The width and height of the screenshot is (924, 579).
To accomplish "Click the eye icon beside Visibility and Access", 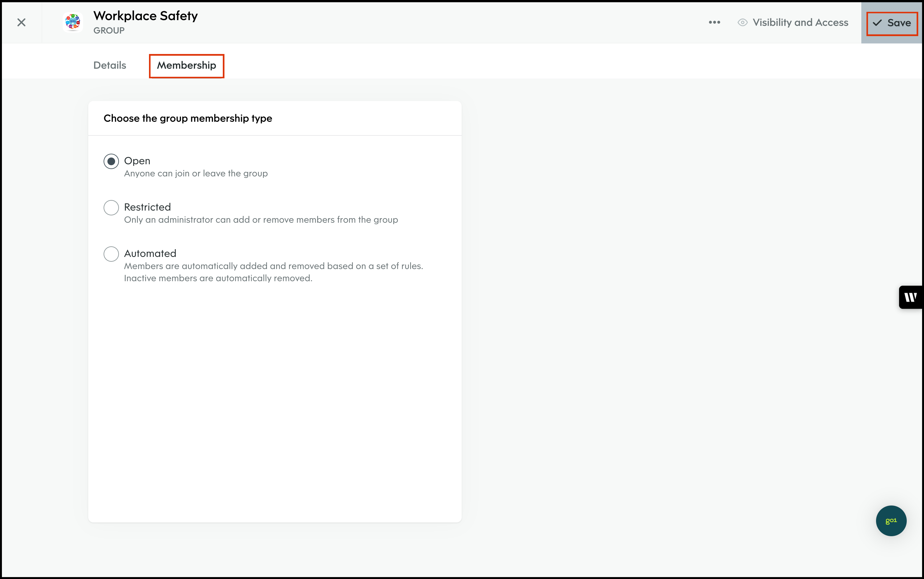I will [742, 23].
